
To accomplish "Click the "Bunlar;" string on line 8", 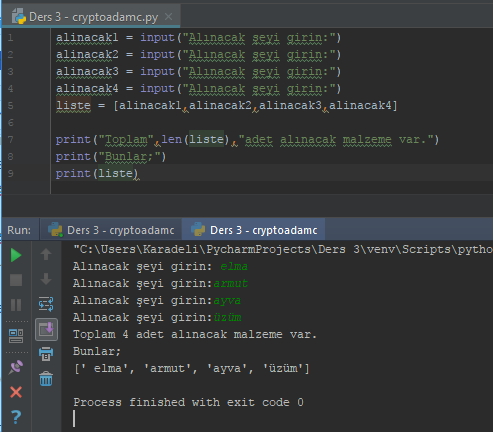I will [x=129, y=157].
